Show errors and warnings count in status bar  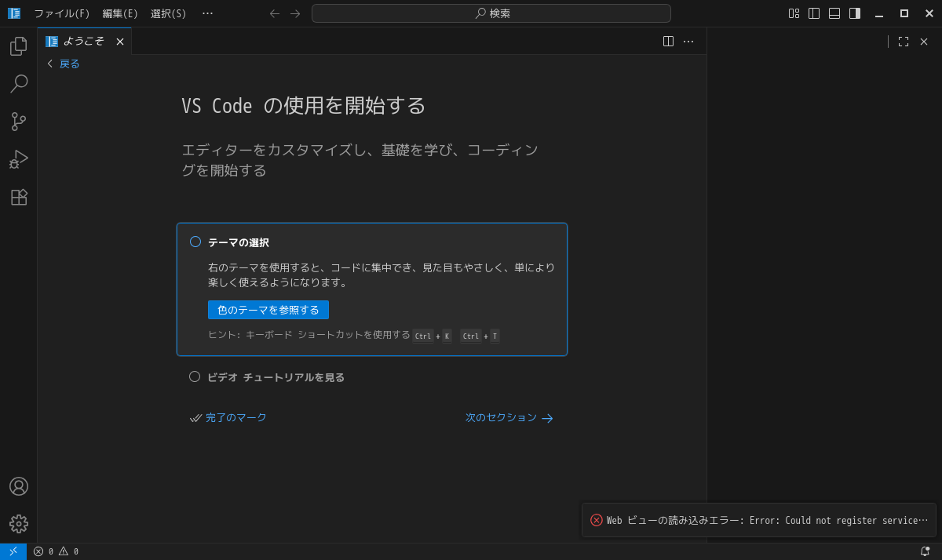pos(56,551)
